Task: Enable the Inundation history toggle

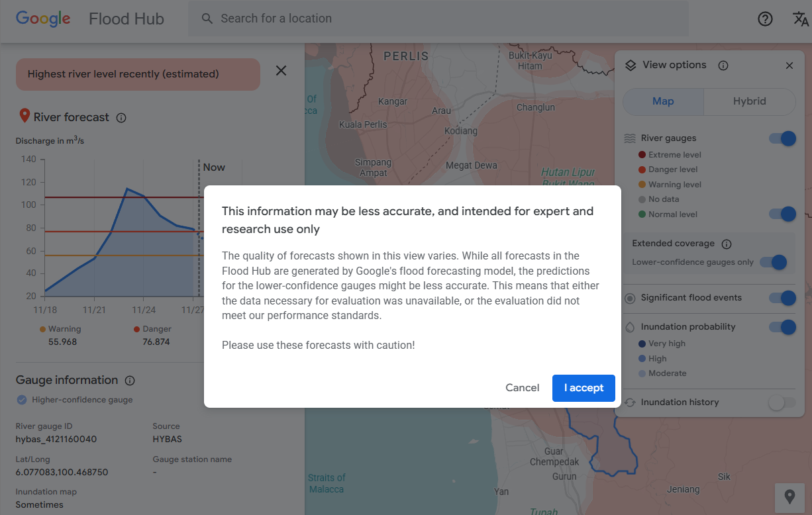Action: [782, 402]
